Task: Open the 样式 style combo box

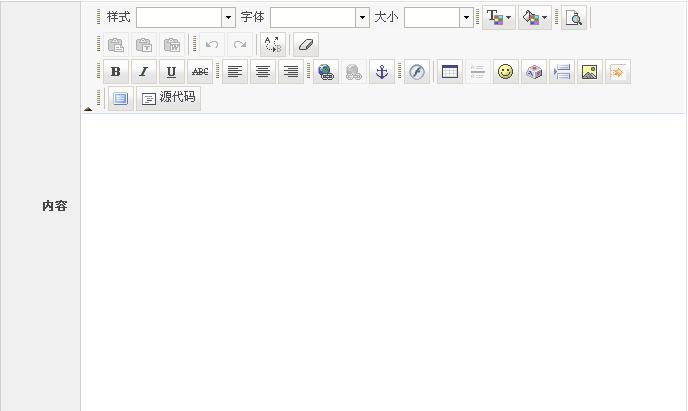Action: point(186,18)
